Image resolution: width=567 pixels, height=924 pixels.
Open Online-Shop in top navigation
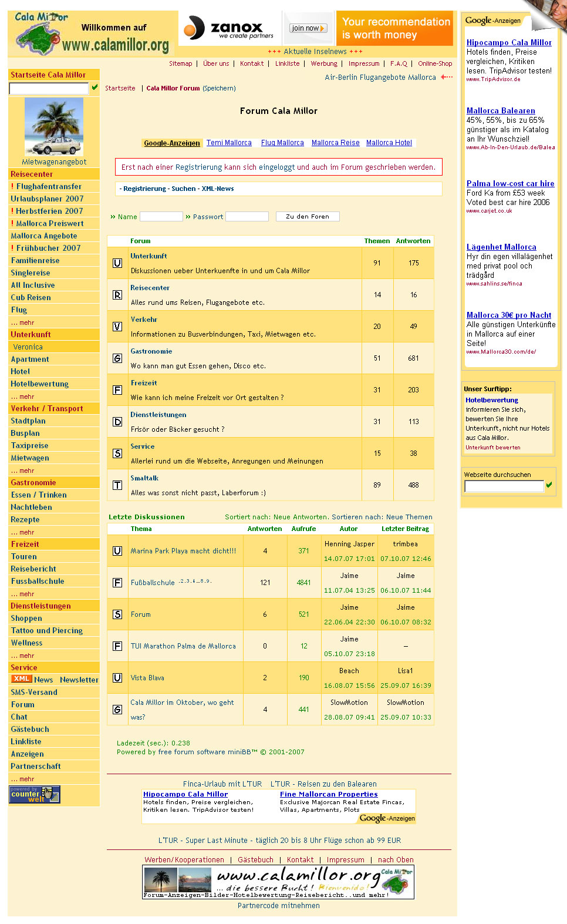click(435, 63)
